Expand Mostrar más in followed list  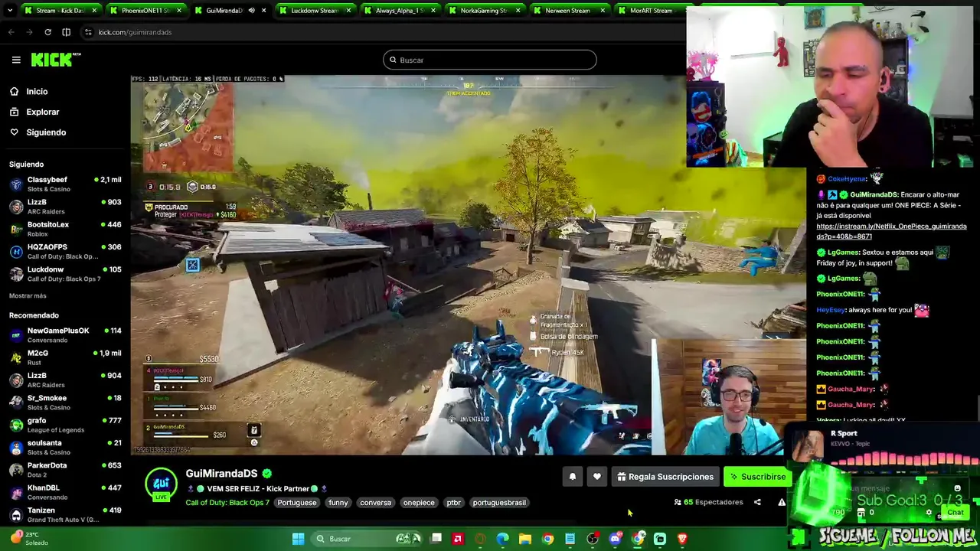28,295
